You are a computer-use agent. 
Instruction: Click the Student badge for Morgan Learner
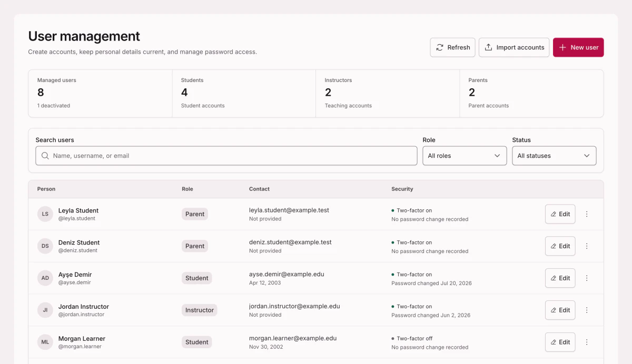[197, 342]
